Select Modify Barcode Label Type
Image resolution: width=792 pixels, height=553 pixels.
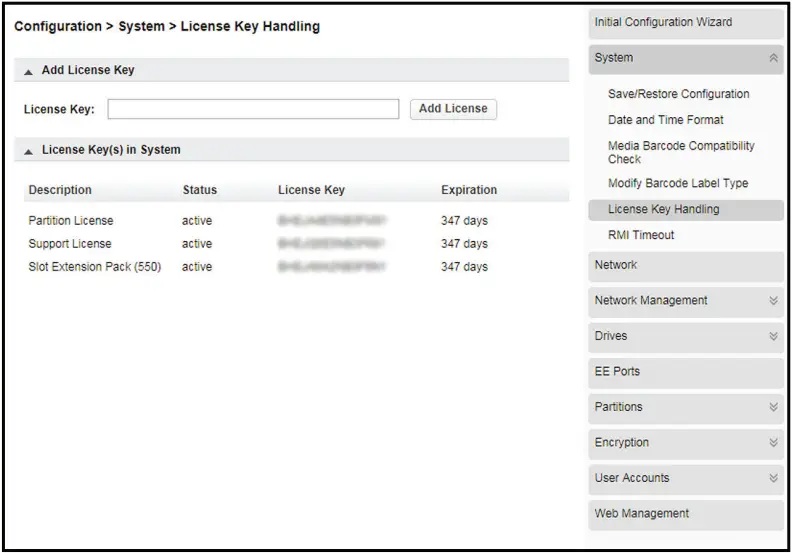[x=677, y=184]
